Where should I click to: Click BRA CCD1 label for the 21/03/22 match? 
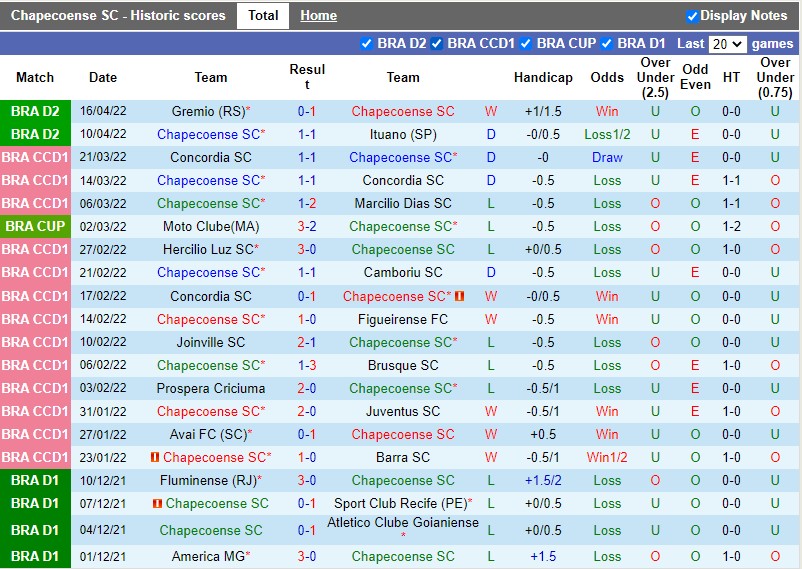pyautogui.click(x=35, y=158)
